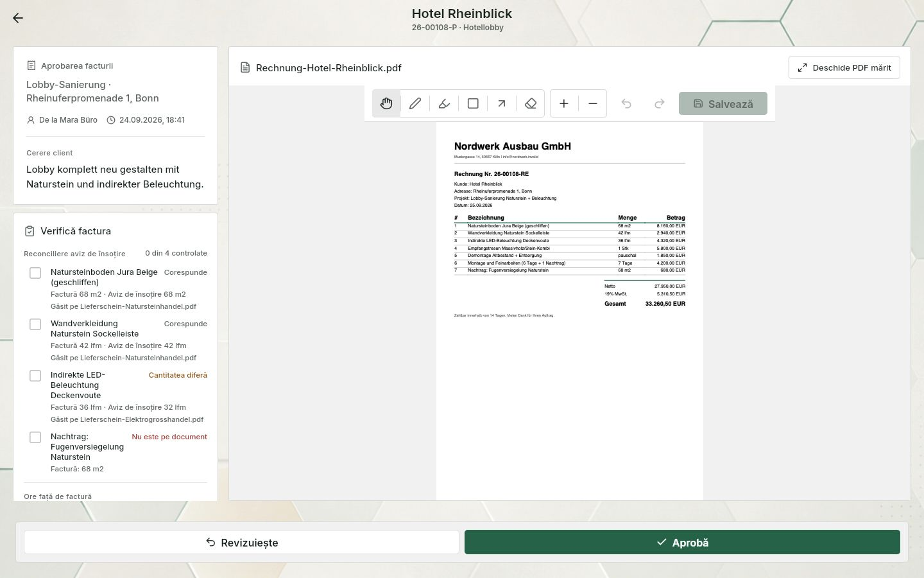Redo the annotation
The image size is (924, 578).
click(659, 103)
